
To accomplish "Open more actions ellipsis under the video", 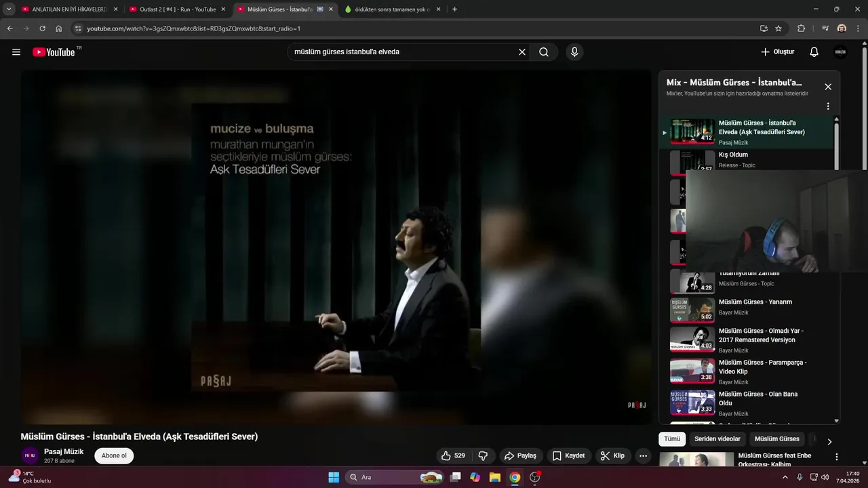I will (x=644, y=455).
